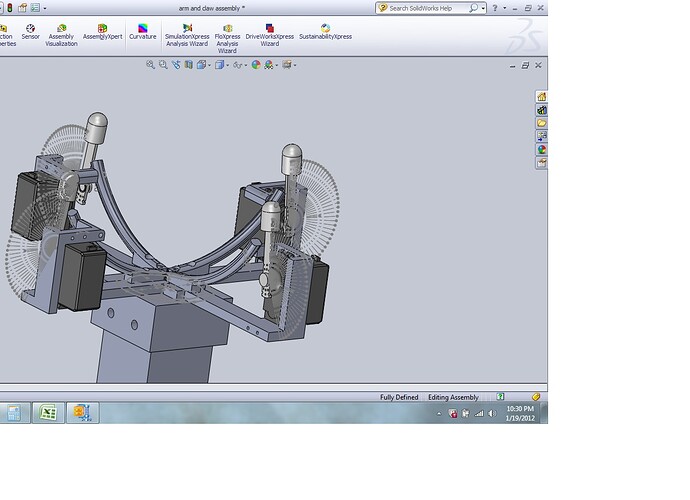
Task: Open SustainabilityXpress
Action: (x=325, y=32)
